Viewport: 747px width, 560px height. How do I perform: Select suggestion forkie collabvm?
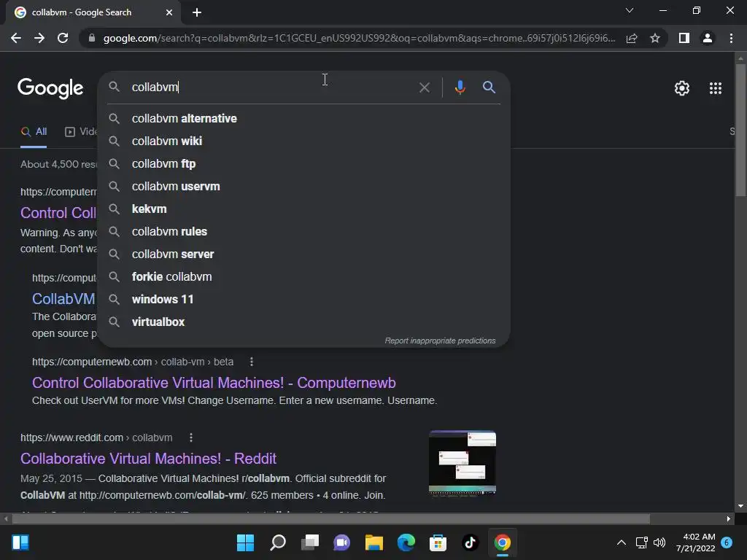click(x=304, y=276)
